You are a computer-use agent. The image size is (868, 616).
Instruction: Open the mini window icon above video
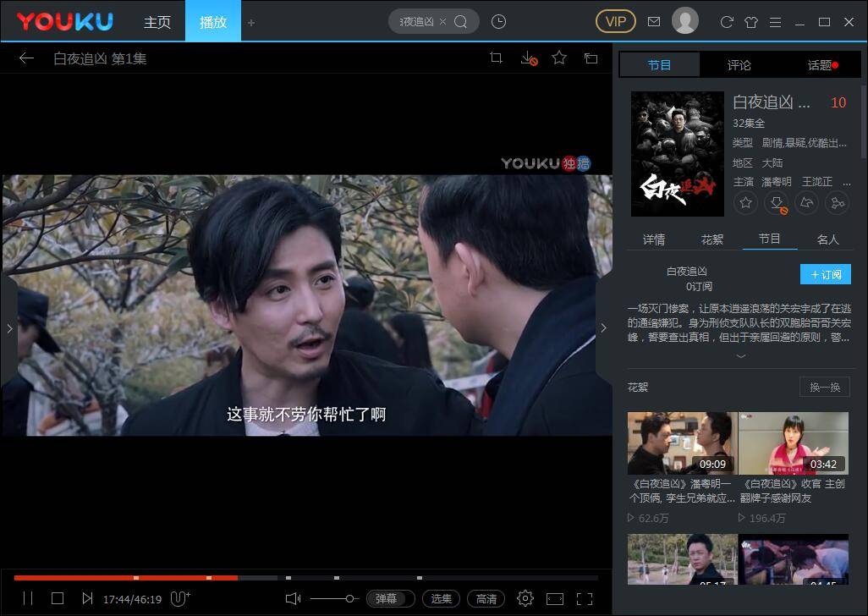(591, 58)
